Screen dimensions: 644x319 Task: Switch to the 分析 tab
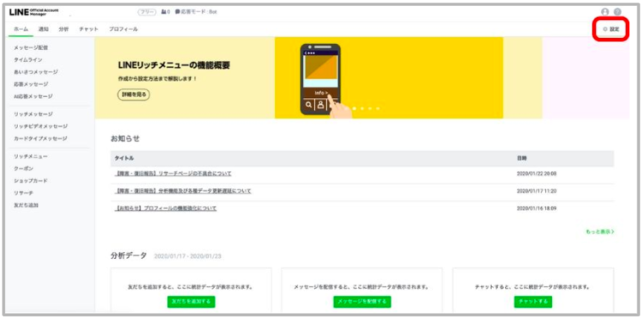(x=64, y=29)
